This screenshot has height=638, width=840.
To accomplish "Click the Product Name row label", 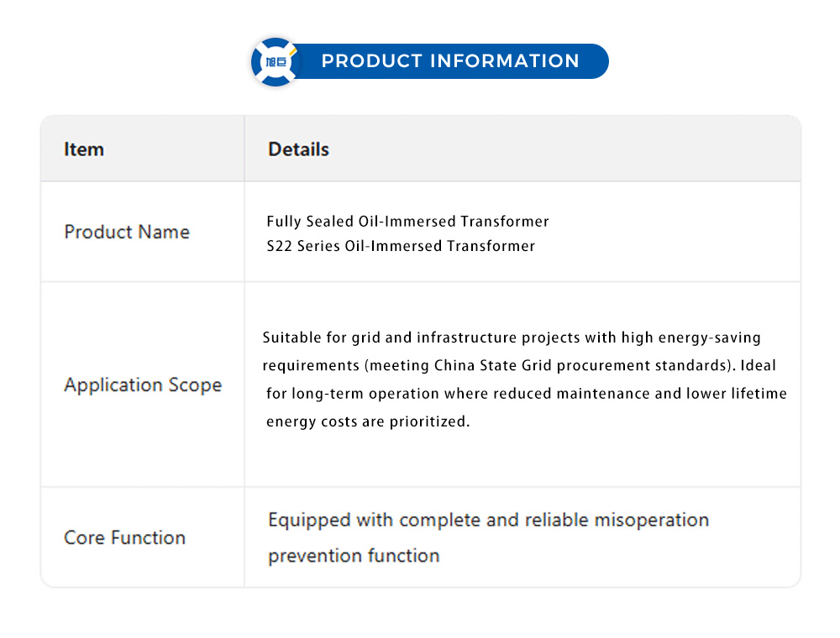I will point(127,232).
